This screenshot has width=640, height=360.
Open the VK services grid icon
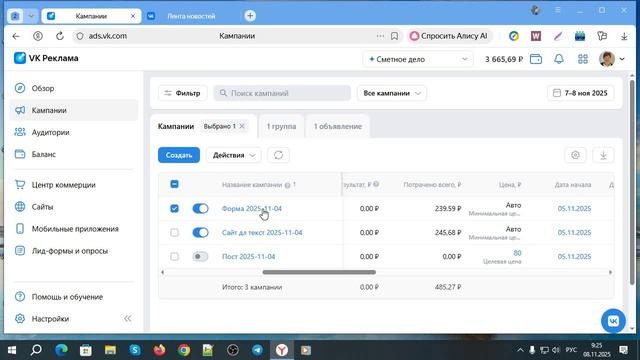583,59
